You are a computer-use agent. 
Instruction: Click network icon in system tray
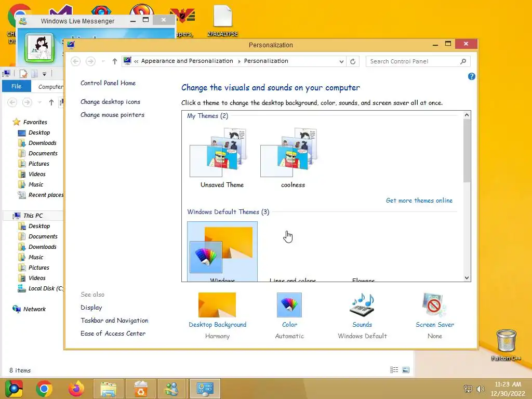pyautogui.click(x=468, y=389)
